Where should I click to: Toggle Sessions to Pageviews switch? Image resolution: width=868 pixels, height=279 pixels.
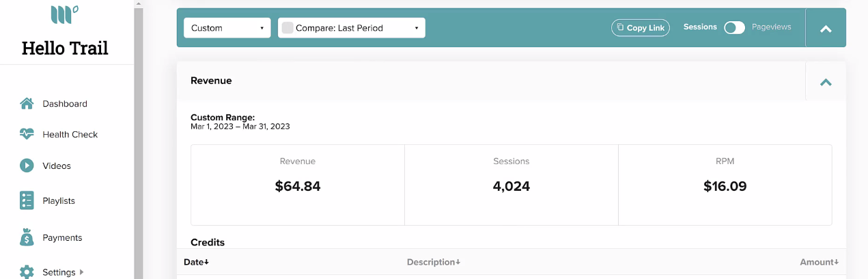(x=734, y=27)
